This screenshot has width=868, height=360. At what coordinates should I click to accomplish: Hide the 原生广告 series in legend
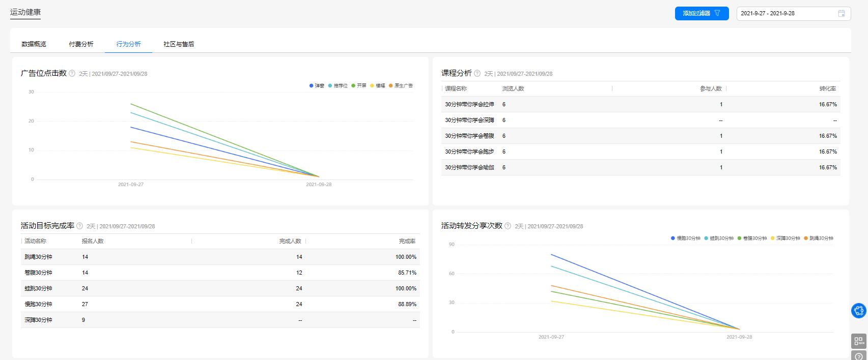coord(401,86)
